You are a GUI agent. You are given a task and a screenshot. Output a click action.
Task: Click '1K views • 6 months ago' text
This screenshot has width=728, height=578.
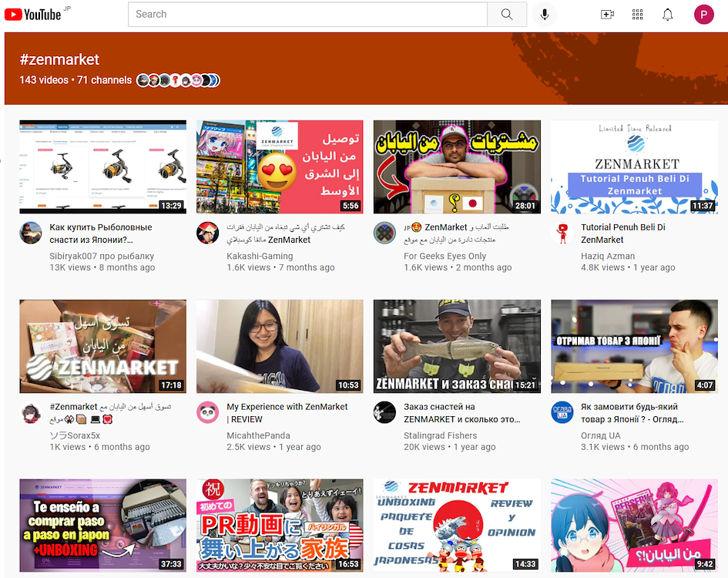(100, 446)
